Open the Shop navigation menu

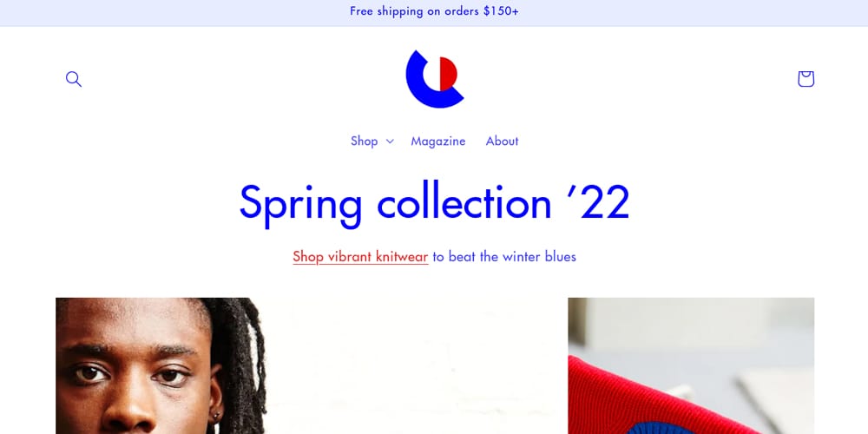372,141
